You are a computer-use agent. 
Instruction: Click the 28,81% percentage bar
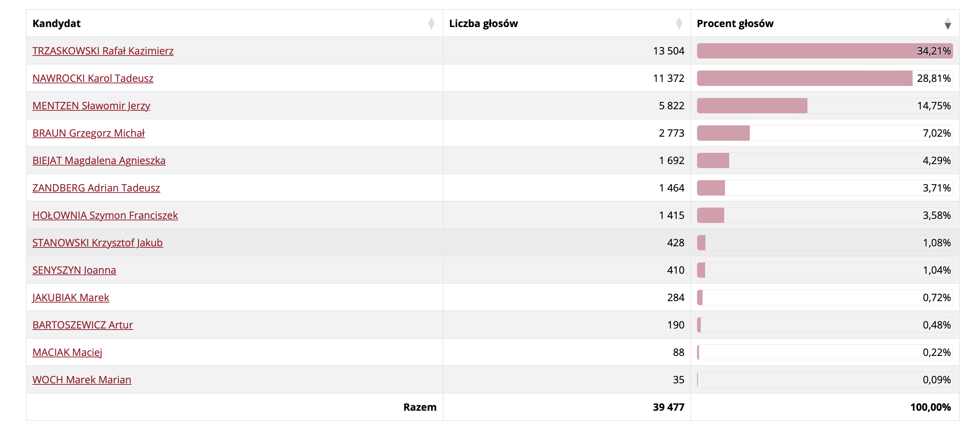tap(825, 78)
